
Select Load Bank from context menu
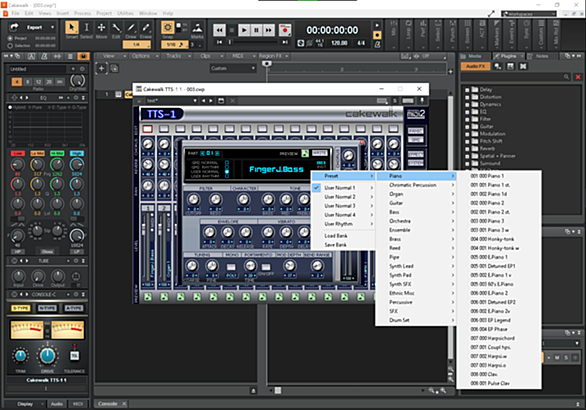343,236
